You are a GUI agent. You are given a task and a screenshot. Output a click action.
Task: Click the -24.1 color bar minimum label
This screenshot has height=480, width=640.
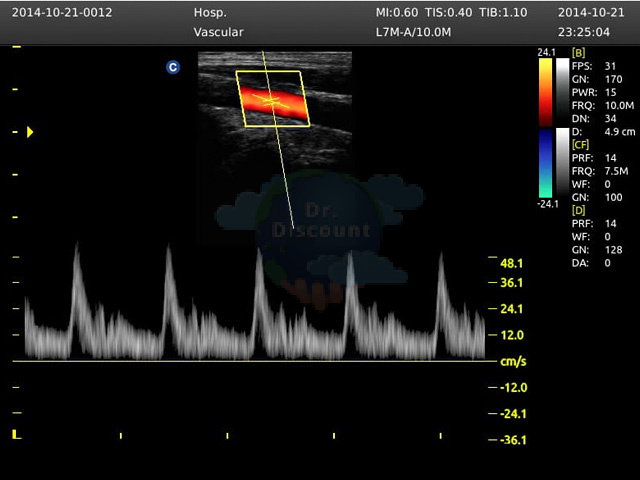[x=548, y=204]
